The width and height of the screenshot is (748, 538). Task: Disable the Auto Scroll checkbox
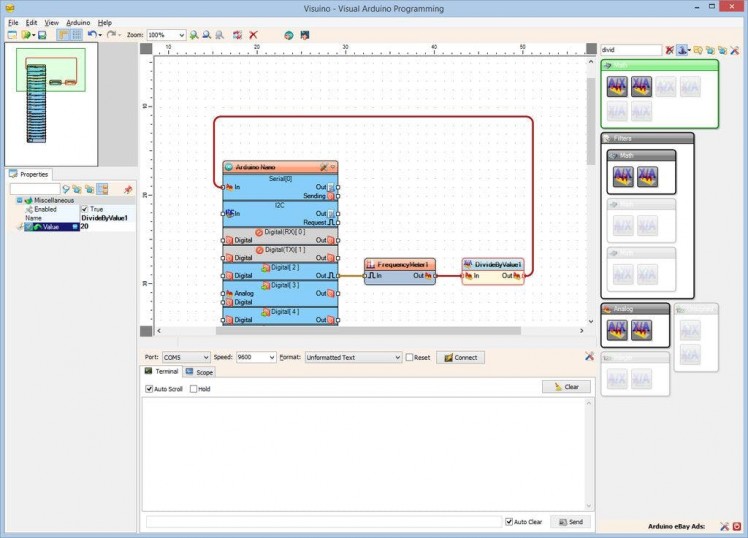[x=149, y=389]
